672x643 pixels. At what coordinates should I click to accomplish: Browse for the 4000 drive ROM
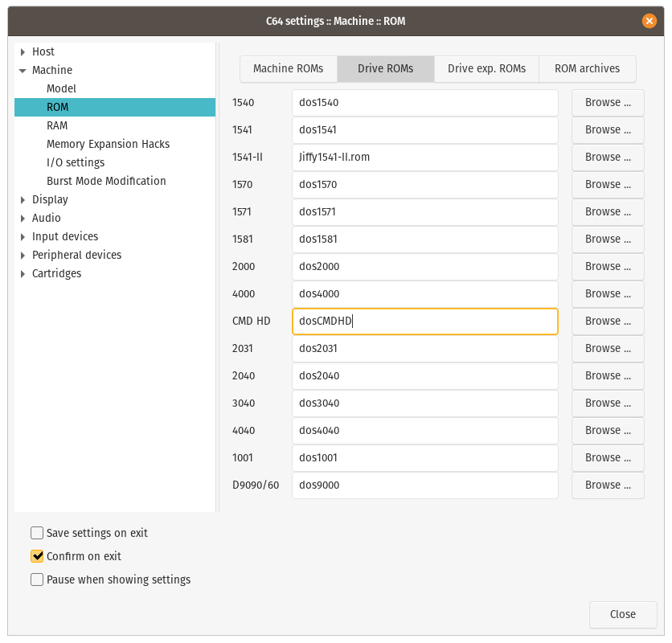click(x=608, y=293)
